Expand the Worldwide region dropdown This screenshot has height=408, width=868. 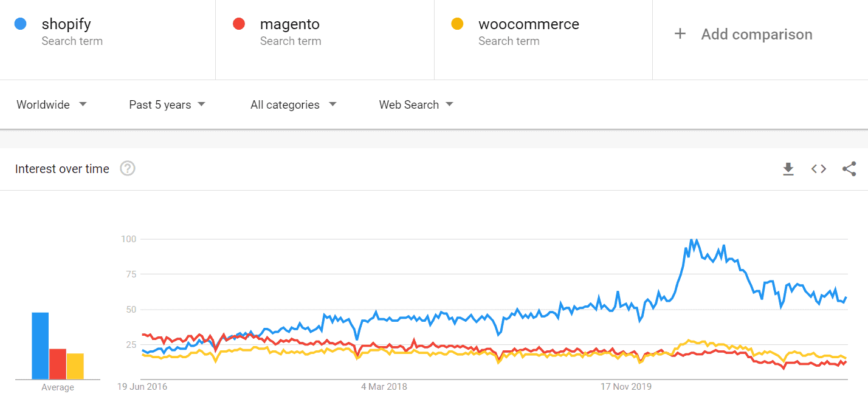[51, 104]
